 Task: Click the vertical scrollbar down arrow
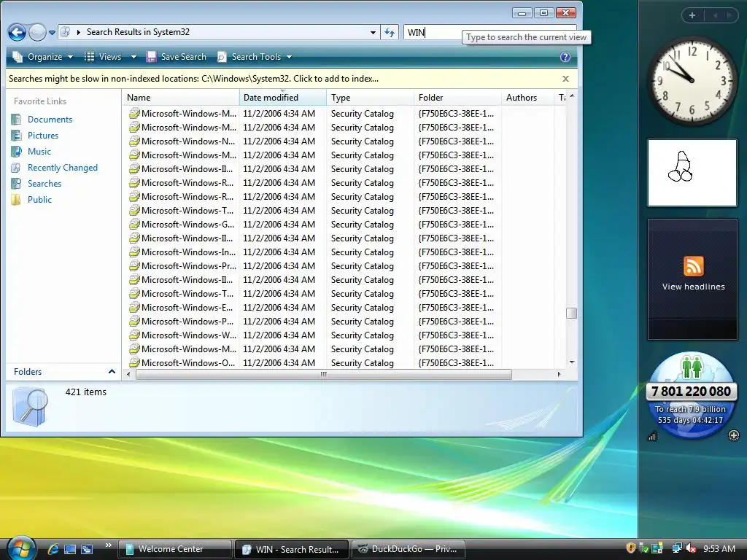pos(572,362)
